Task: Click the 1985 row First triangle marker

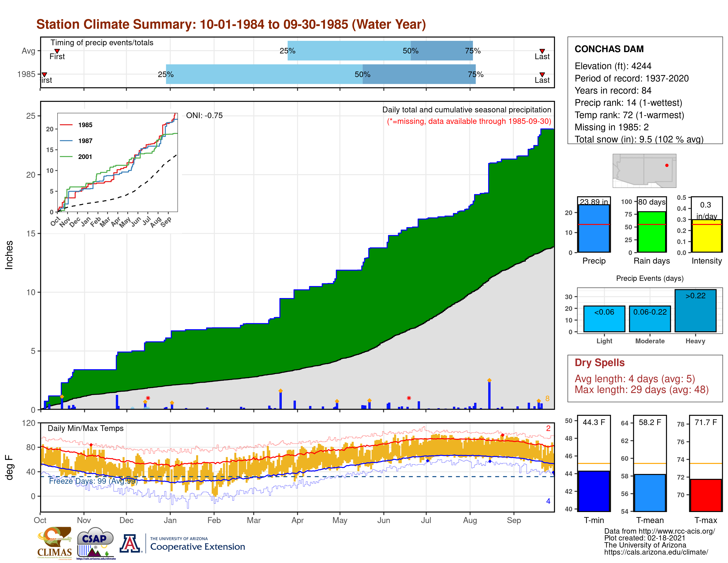Action: click(x=44, y=74)
